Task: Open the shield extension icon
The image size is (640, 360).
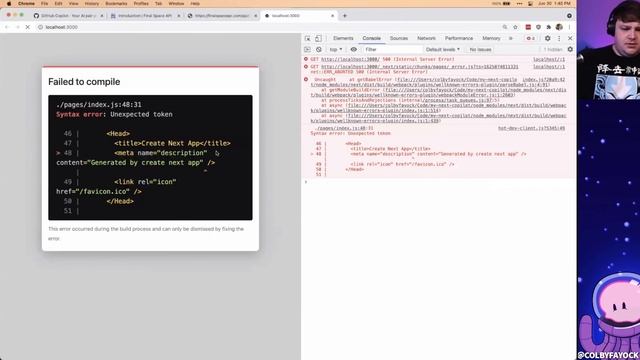Action: click(538, 27)
